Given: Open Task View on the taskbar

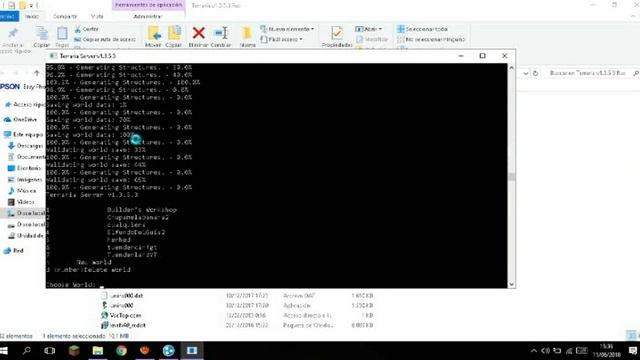Looking at the screenshot, I should (50, 351).
